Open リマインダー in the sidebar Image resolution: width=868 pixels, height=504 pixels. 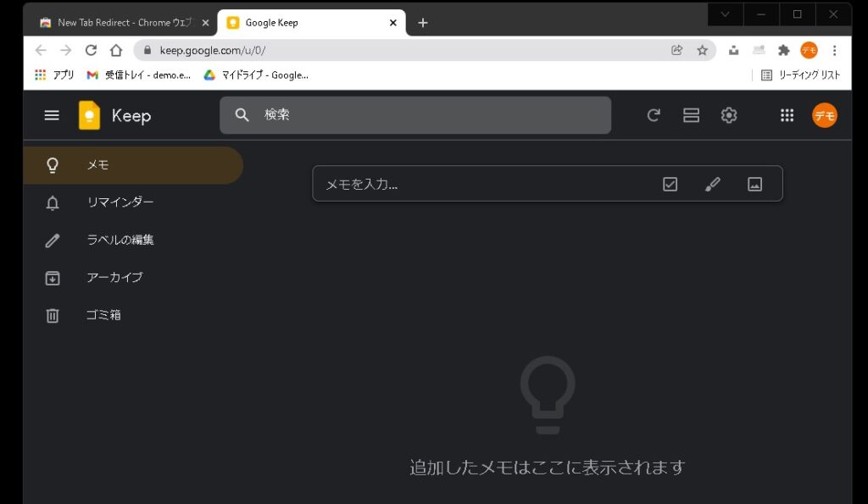[120, 202]
